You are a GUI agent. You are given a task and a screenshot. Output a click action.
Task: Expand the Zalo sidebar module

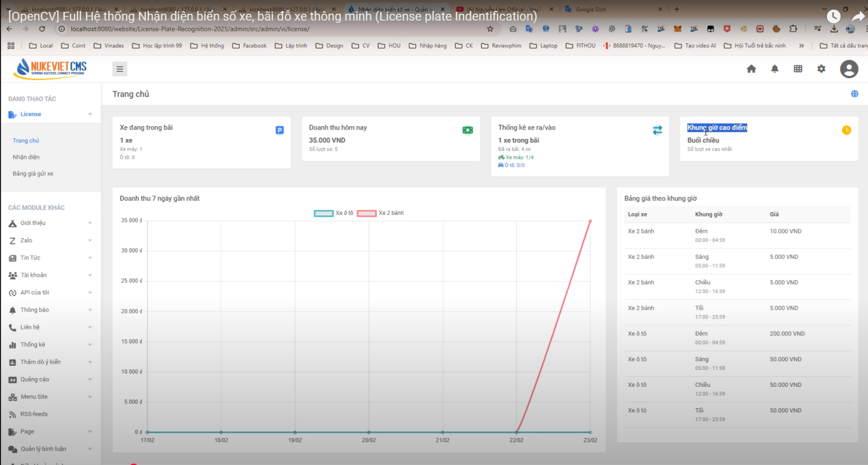click(50, 240)
